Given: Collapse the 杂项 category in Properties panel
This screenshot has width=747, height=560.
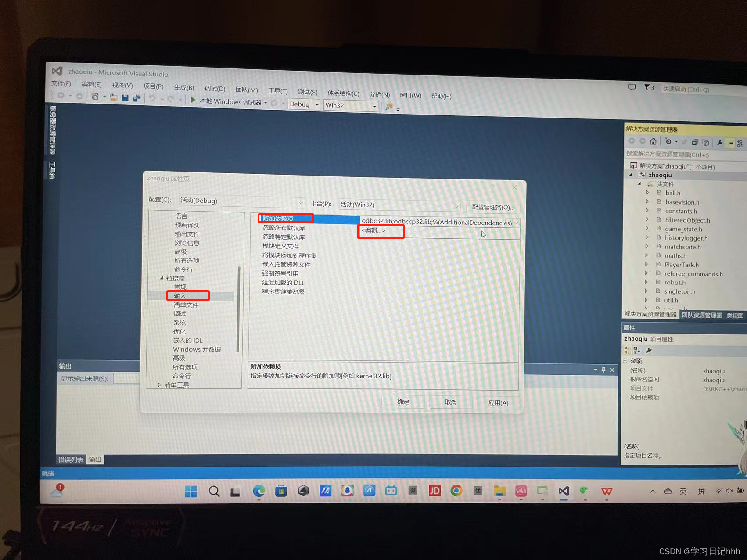Looking at the screenshot, I should tap(625, 360).
